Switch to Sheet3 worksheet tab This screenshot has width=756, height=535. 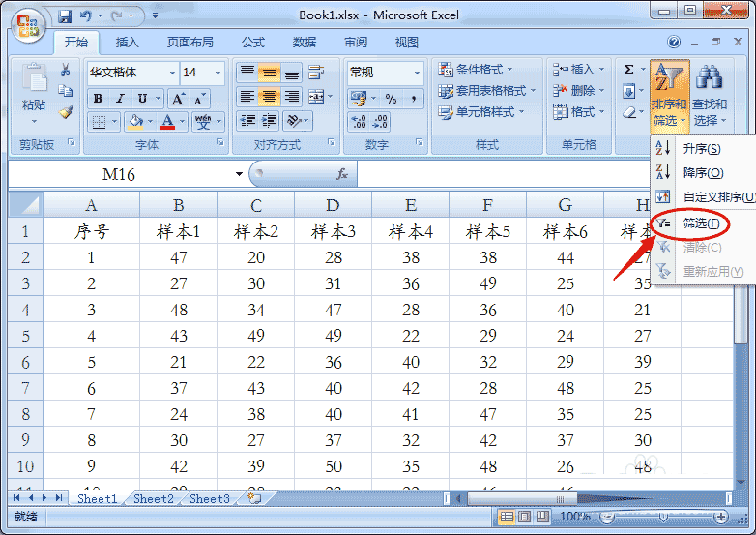pos(209,499)
